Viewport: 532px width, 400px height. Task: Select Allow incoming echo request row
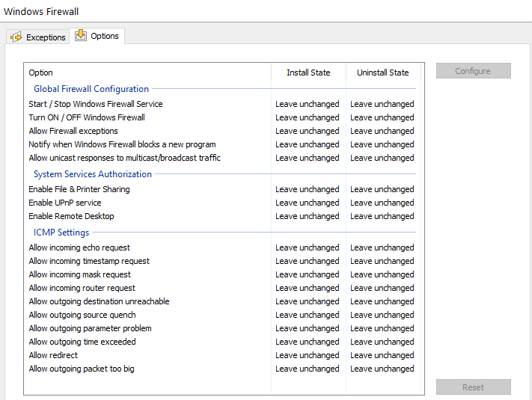[x=222, y=247]
